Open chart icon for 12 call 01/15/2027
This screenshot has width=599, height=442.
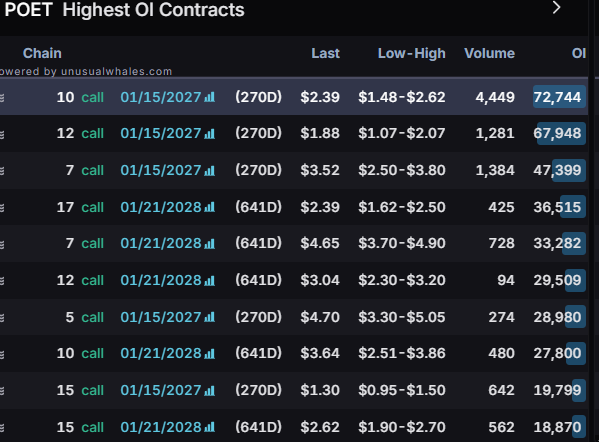[209, 134]
